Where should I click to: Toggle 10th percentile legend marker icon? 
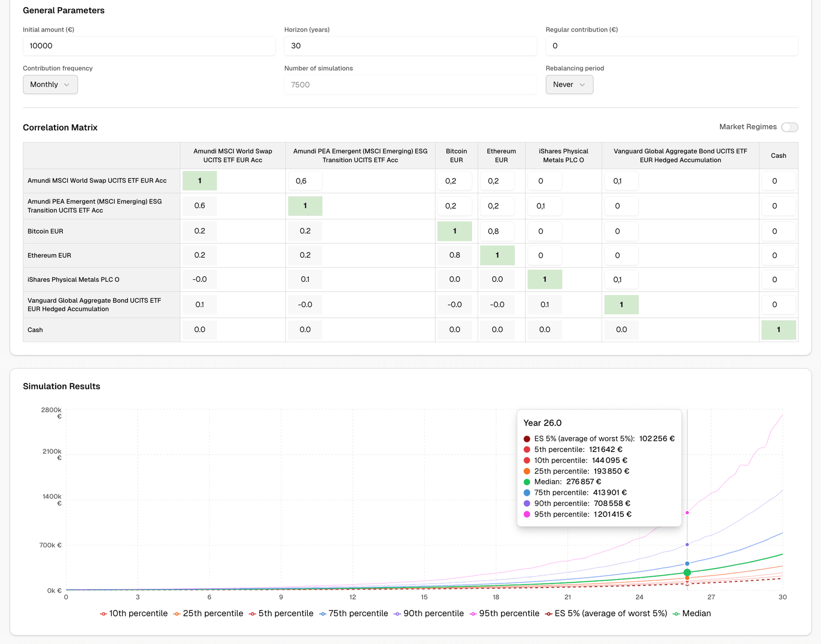point(103,614)
